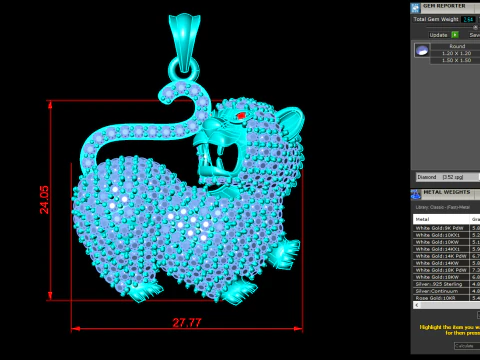Click the red gemstone eye on the lion

pos(241,116)
